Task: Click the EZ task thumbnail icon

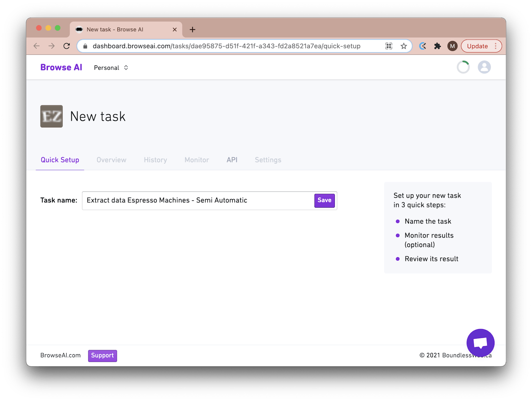Action: point(52,116)
